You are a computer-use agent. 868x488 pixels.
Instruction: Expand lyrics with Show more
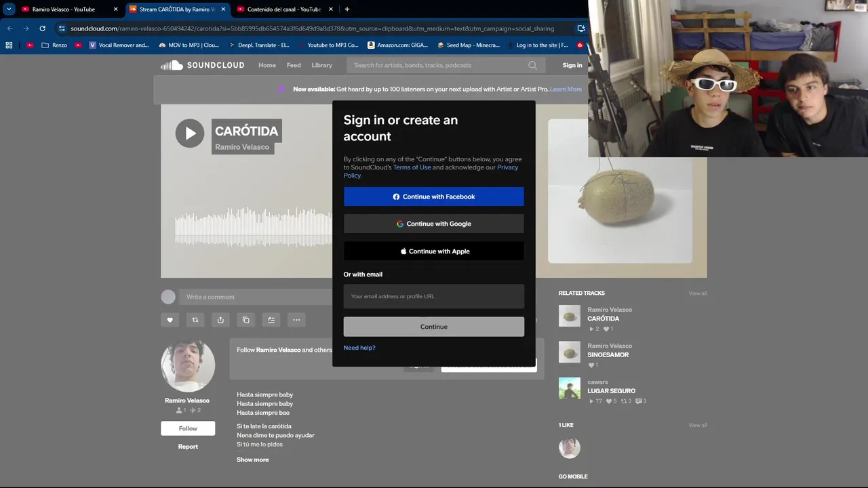[x=253, y=460]
